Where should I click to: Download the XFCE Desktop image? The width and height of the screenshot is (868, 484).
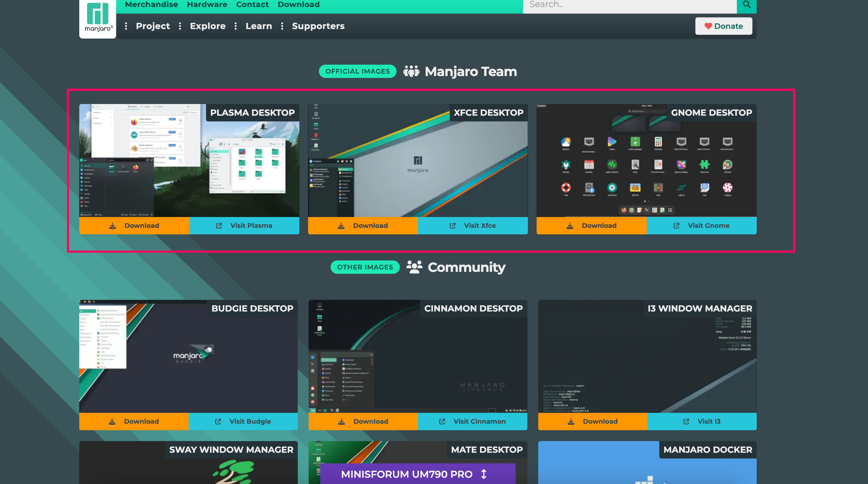[363, 226]
